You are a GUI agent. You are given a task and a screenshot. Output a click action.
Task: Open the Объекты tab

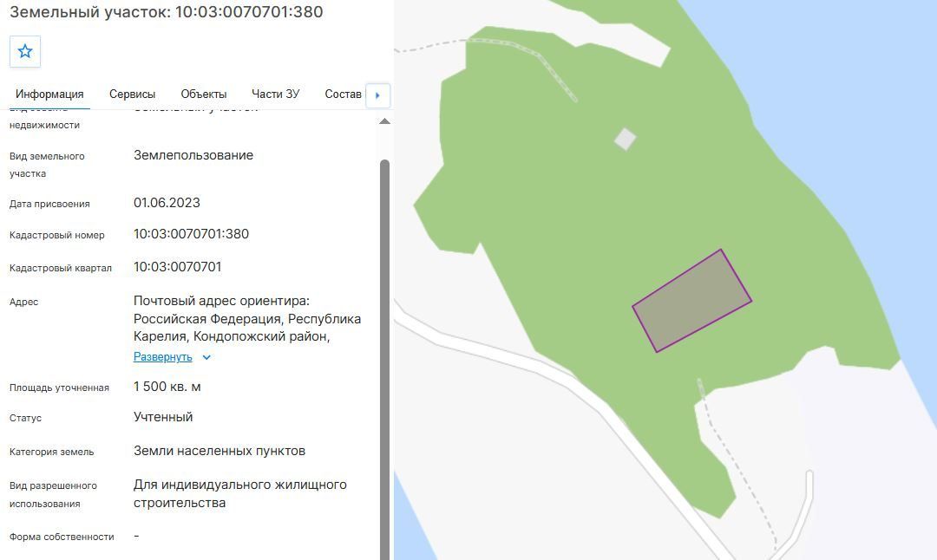click(204, 94)
